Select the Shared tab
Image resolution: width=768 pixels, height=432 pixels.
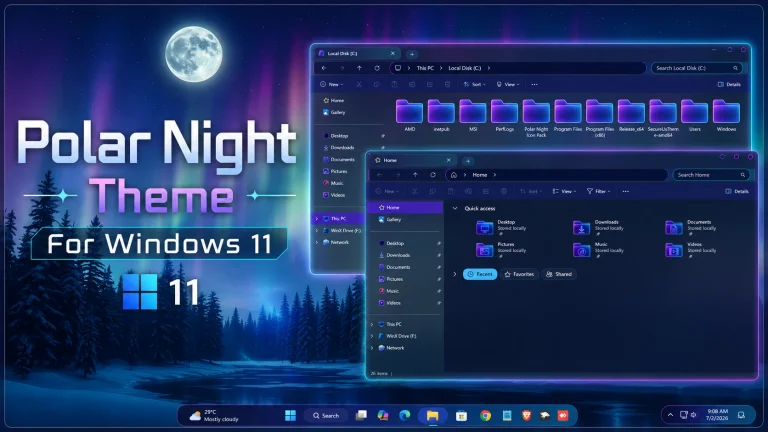559,274
